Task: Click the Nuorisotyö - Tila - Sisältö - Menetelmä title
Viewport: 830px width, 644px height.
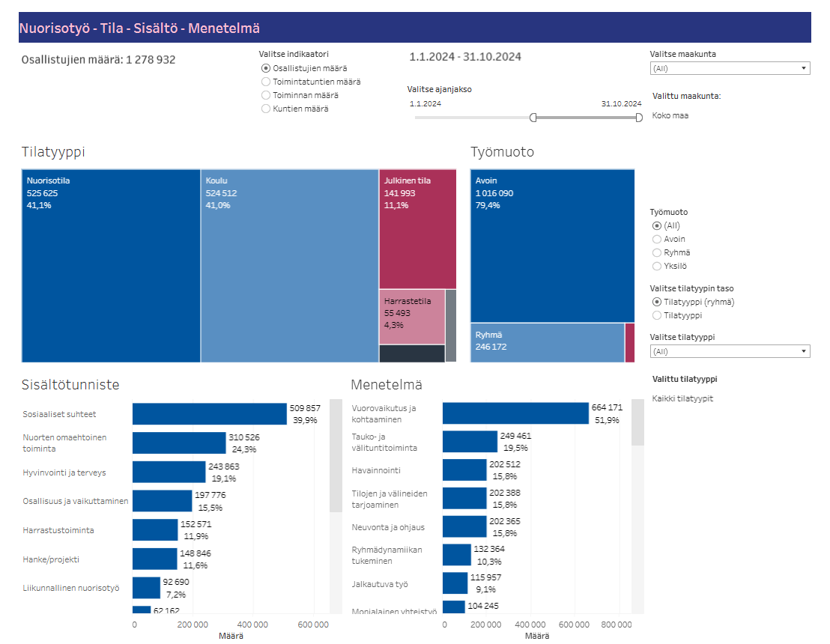Action: (139, 28)
